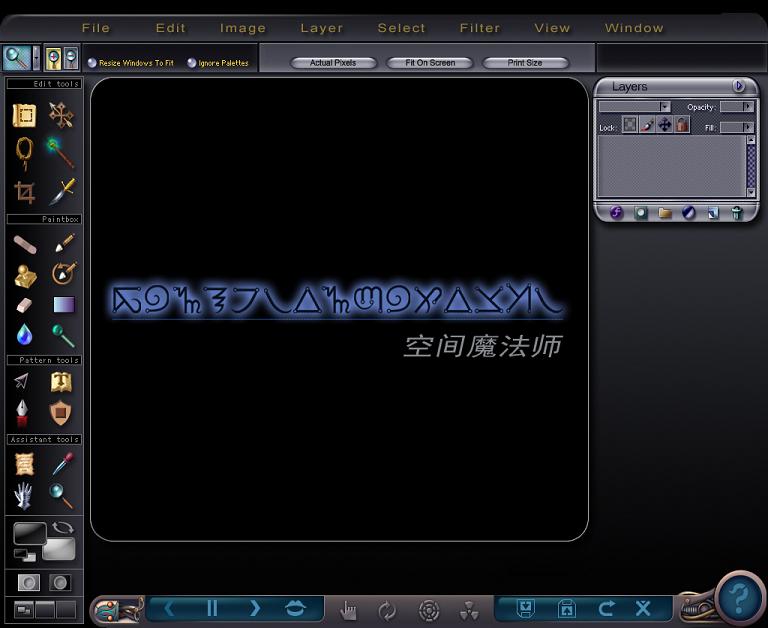Select the Shape shield tool
Viewport: 768px width, 628px height.
pos(60,413)
